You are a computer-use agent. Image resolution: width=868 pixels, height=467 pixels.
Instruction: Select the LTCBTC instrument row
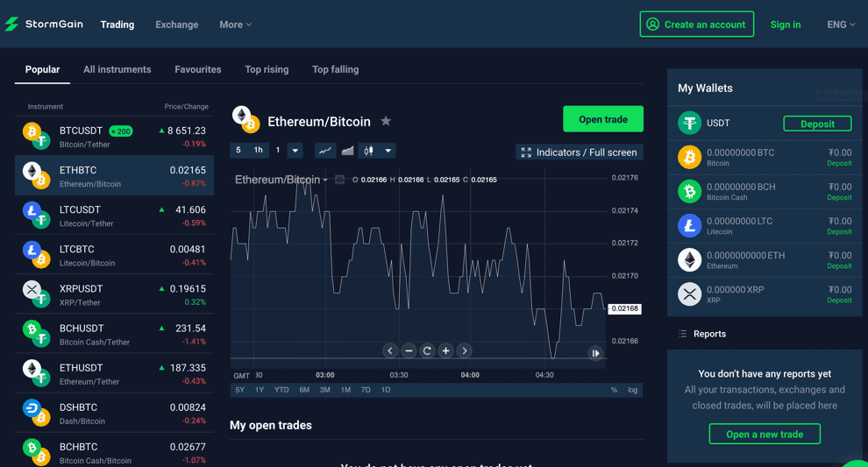(x=114, y=255)
